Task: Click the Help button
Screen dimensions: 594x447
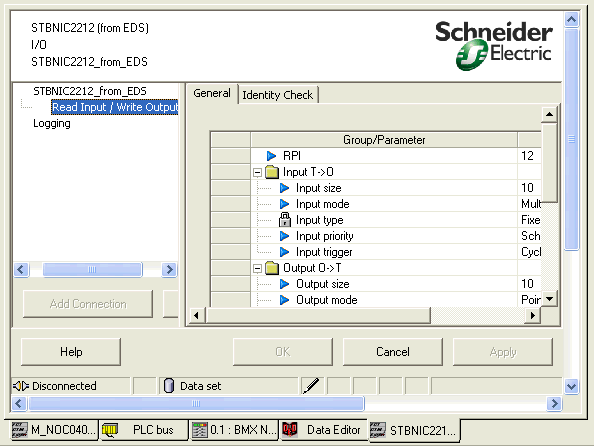Action: click(71, 352)
